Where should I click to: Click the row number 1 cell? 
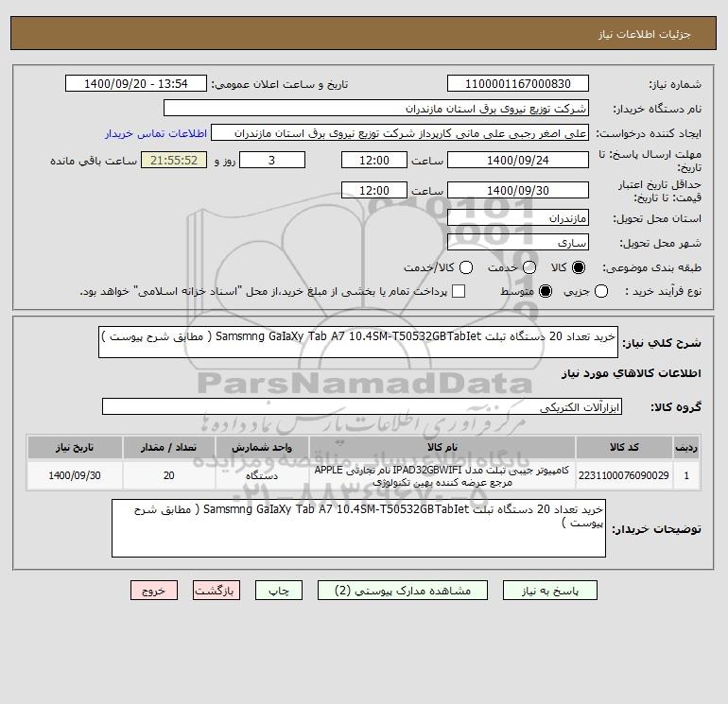(686, 475)
